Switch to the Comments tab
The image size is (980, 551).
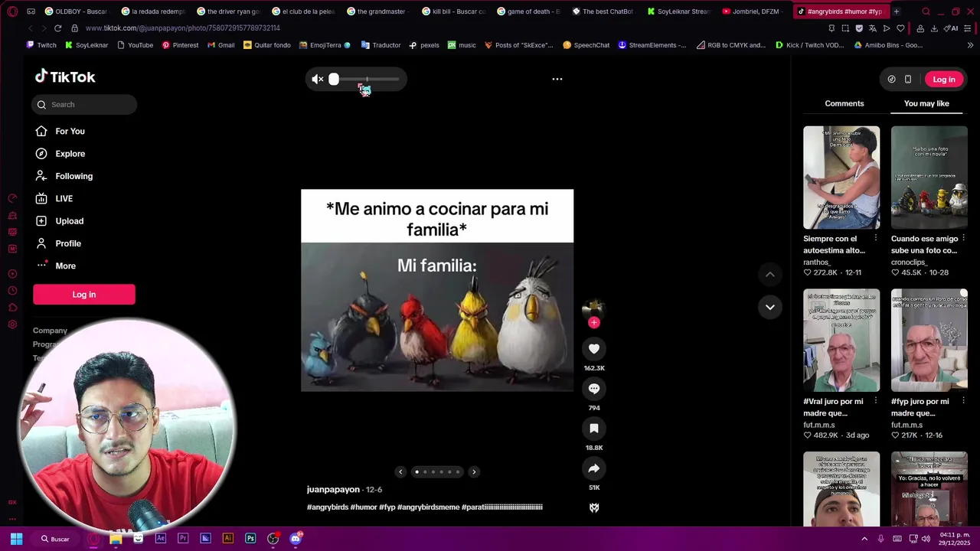(x=844, y=103)
